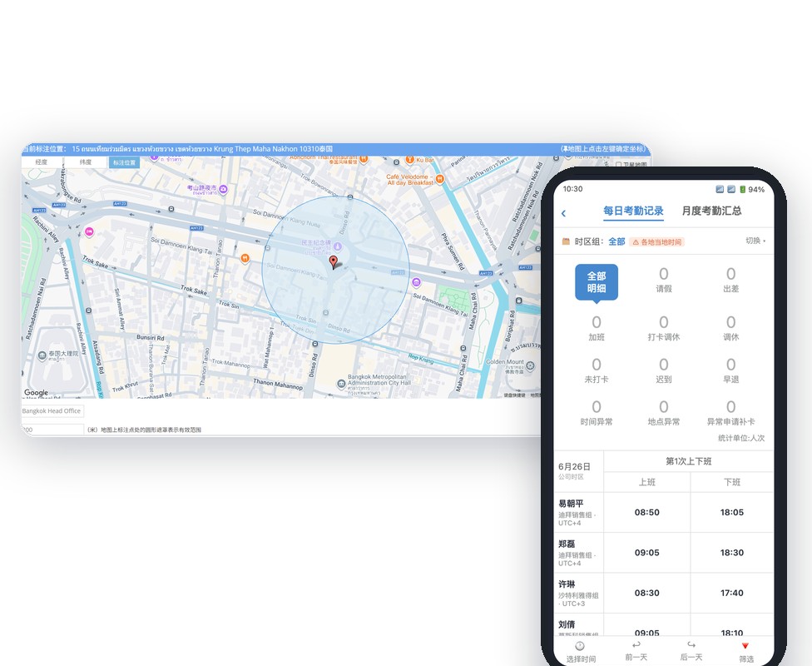Click the Bangkok Head Office name field
812x666 pixels.
52,411
